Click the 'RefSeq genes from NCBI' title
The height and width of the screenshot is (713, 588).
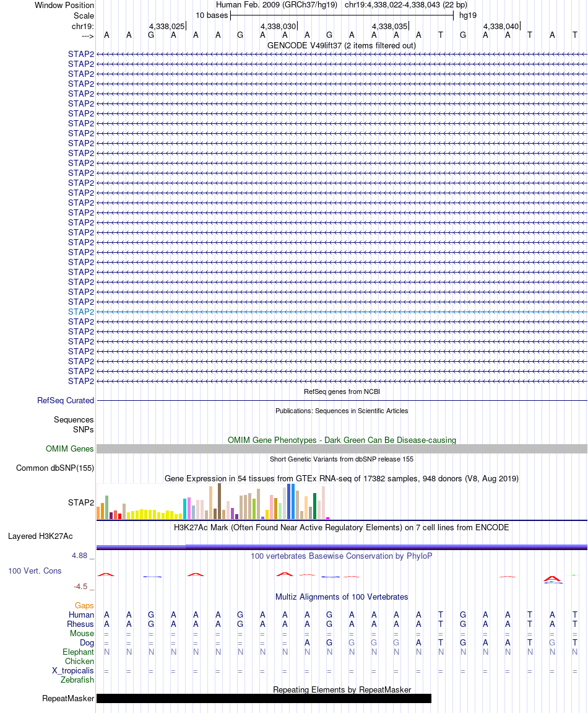(342, 391)
